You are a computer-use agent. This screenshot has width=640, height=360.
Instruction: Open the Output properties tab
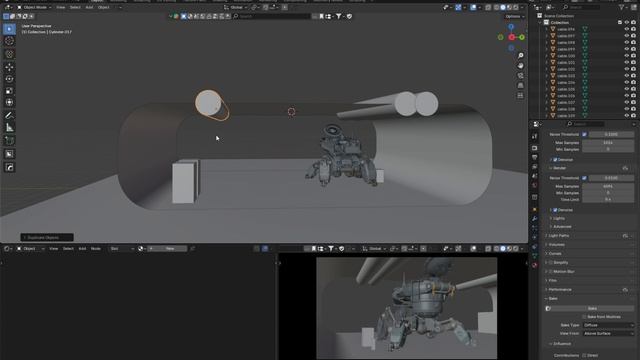[x=535, y=158]
